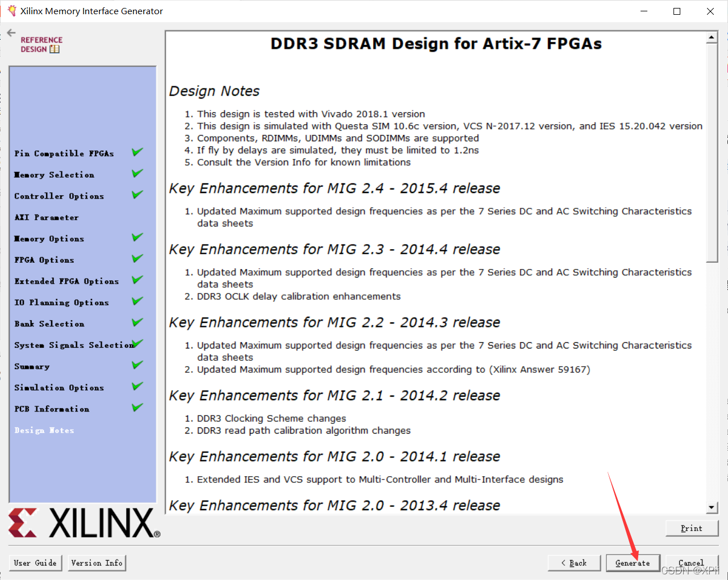Click 'Key Enhancements for MIG 2.0 - 2013.4' heading
728x580 pixels.
pos(334,506)
